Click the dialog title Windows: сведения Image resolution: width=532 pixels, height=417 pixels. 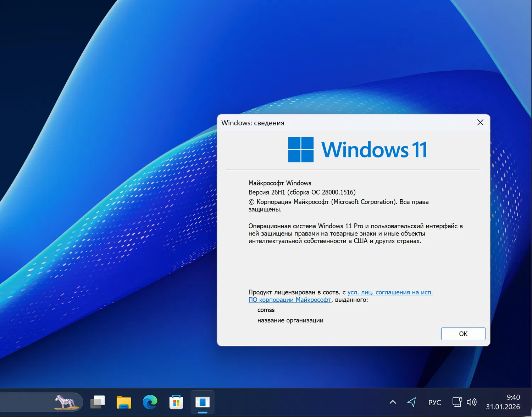[x=253, y=123]
